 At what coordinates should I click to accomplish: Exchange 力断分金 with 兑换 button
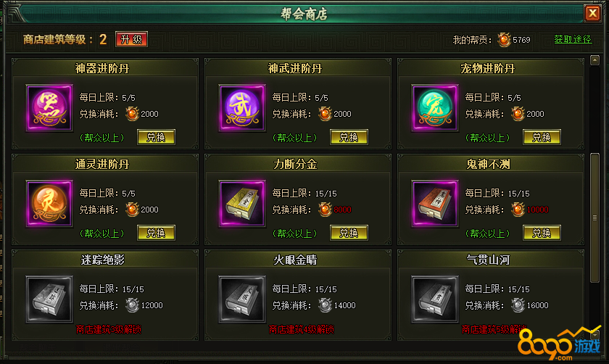(349, 233)
